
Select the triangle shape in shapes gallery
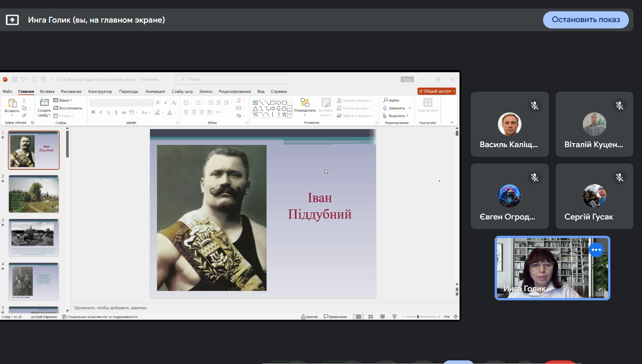[x=255, y=108]
